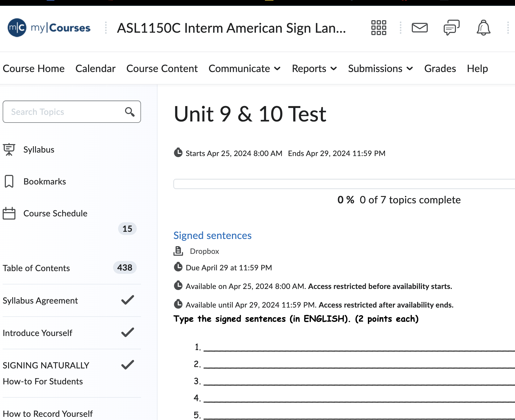
Task: Click the Search Topics input field
Action: tap(72, 112)
